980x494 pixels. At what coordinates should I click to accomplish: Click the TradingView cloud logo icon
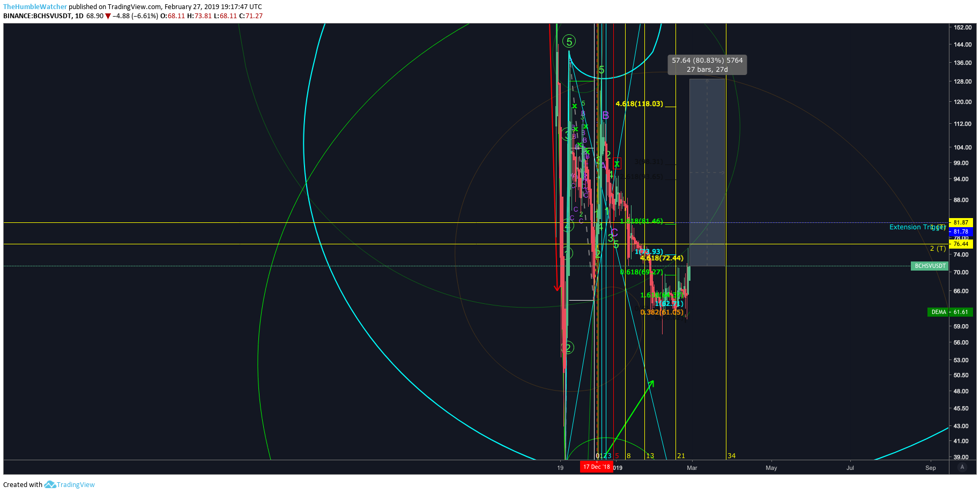tap(50, 484)
